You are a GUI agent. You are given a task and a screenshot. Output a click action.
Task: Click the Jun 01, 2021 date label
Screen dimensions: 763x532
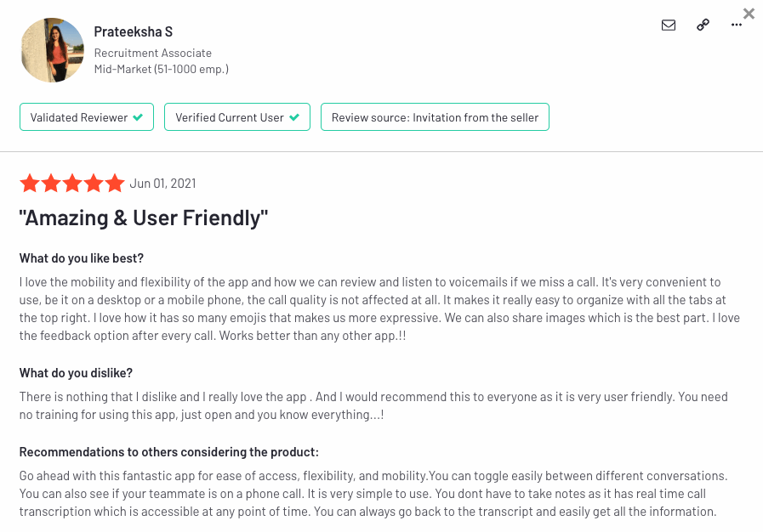tap(162, 183)
